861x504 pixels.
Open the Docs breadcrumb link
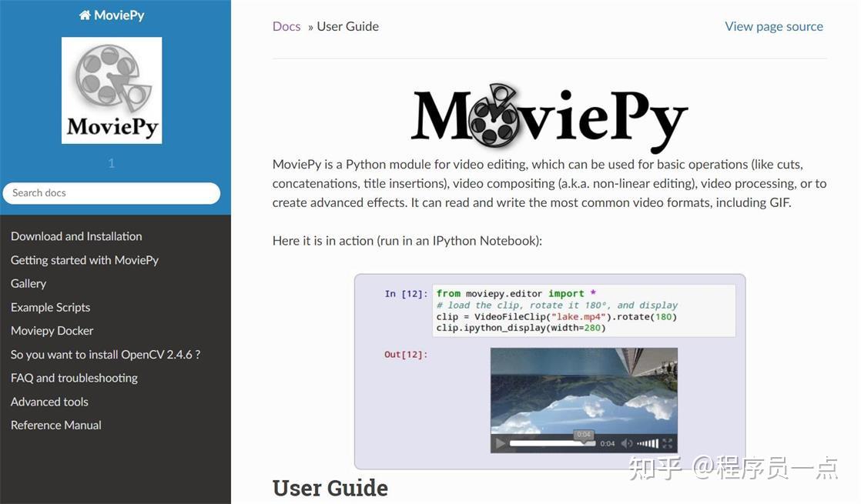coord(286,26)
